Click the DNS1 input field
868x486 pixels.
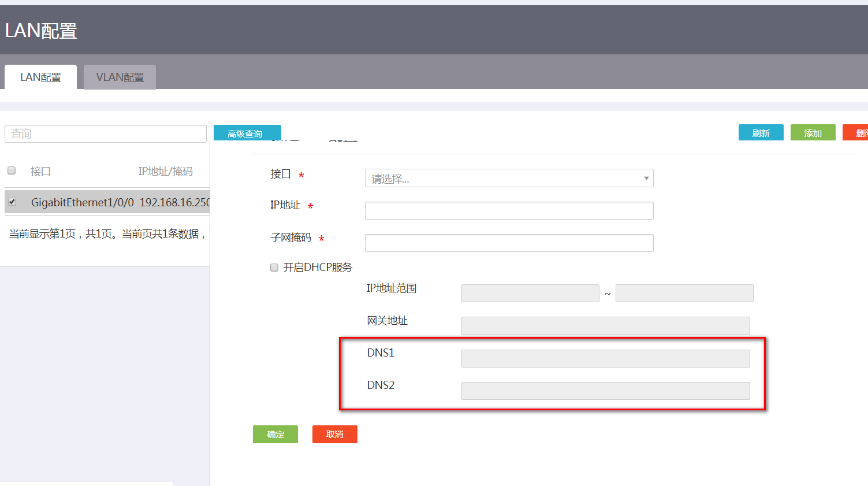(x=606, y=358)
